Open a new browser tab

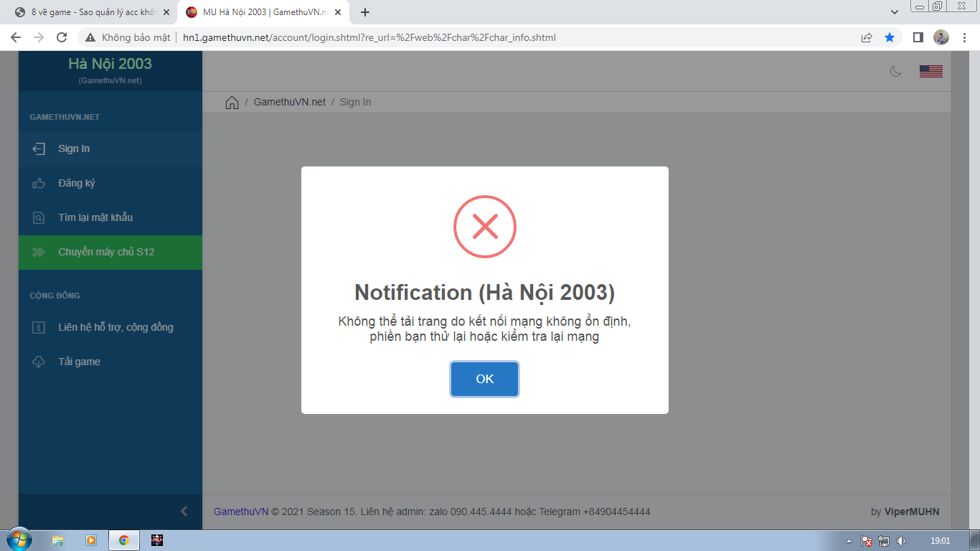365,12
